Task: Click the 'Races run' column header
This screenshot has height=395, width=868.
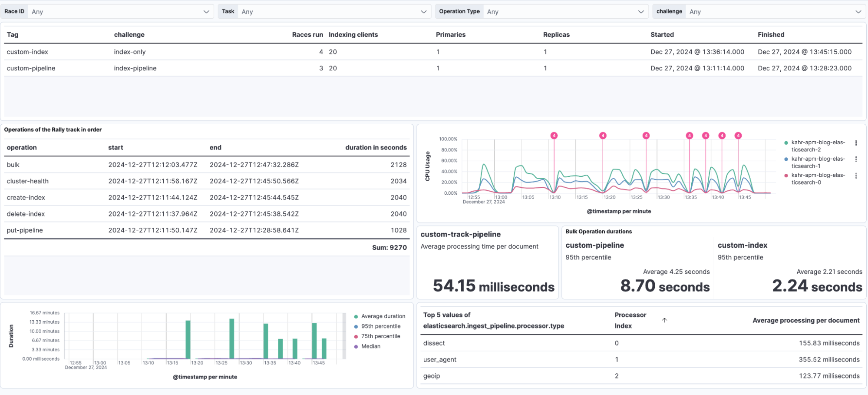Action: (307, 35)
